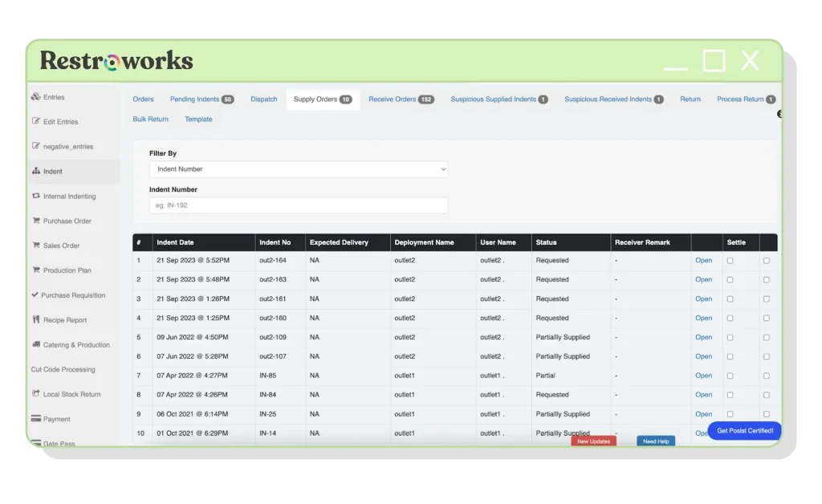Viewport: 822px width, 504px height.
Task: Click the New Updates badge
Action: coord(593,441)
